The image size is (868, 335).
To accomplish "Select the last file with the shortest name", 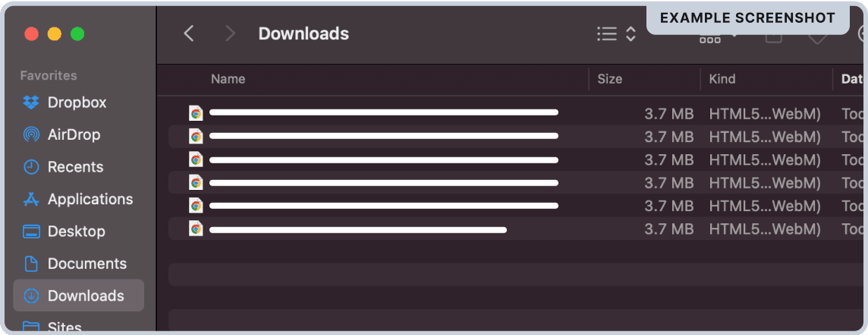I will point(357,229).
